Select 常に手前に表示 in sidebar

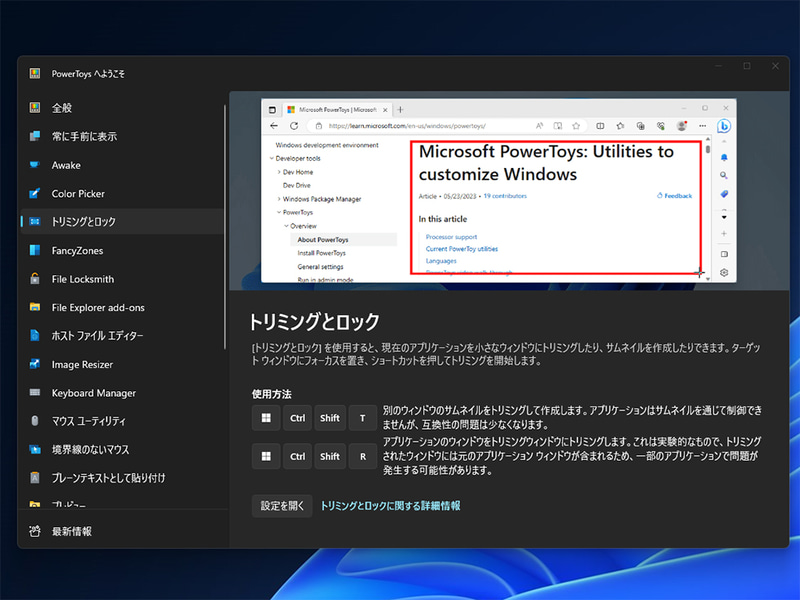pos(122,136)
